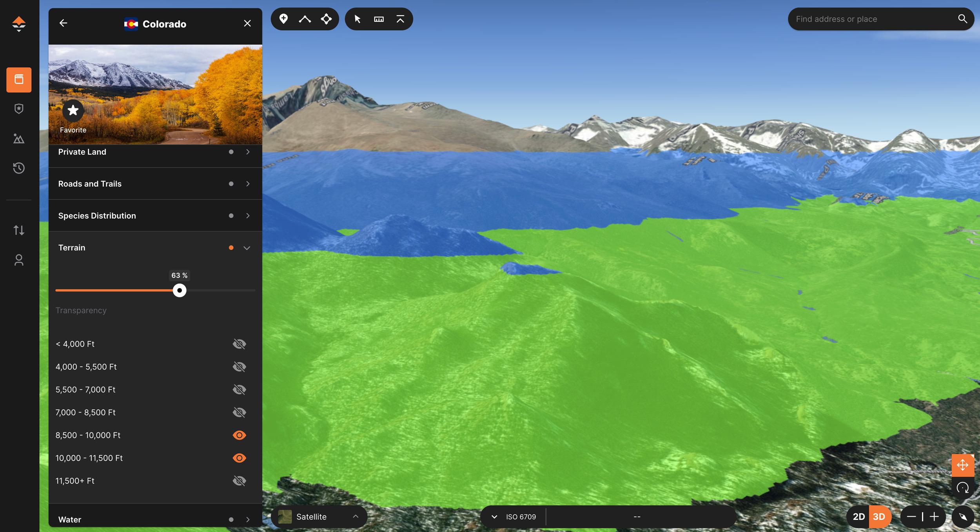Expand the Roads and Trails layer

(x=249, y=183)
